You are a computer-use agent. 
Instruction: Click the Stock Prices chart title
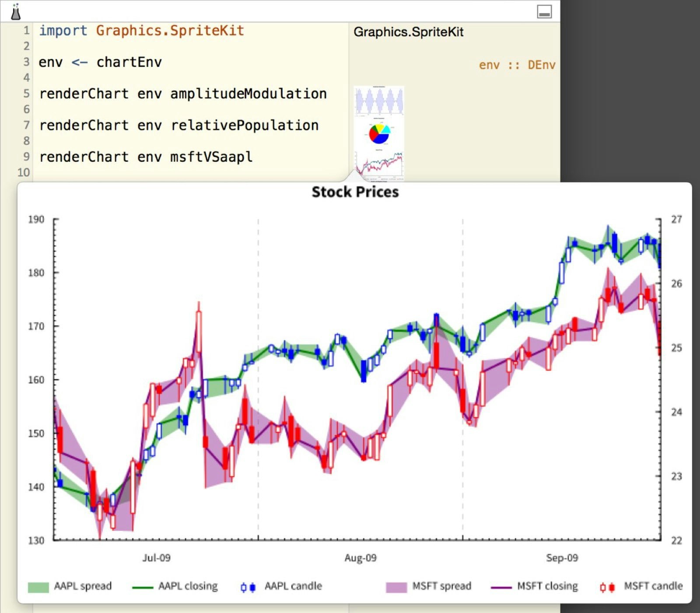355,192
